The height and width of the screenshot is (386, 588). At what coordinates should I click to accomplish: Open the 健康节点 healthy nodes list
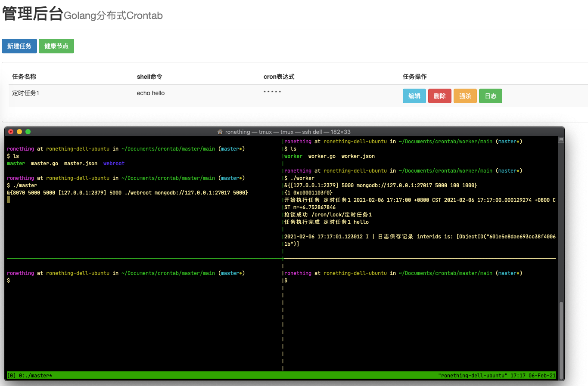(56, 46)
